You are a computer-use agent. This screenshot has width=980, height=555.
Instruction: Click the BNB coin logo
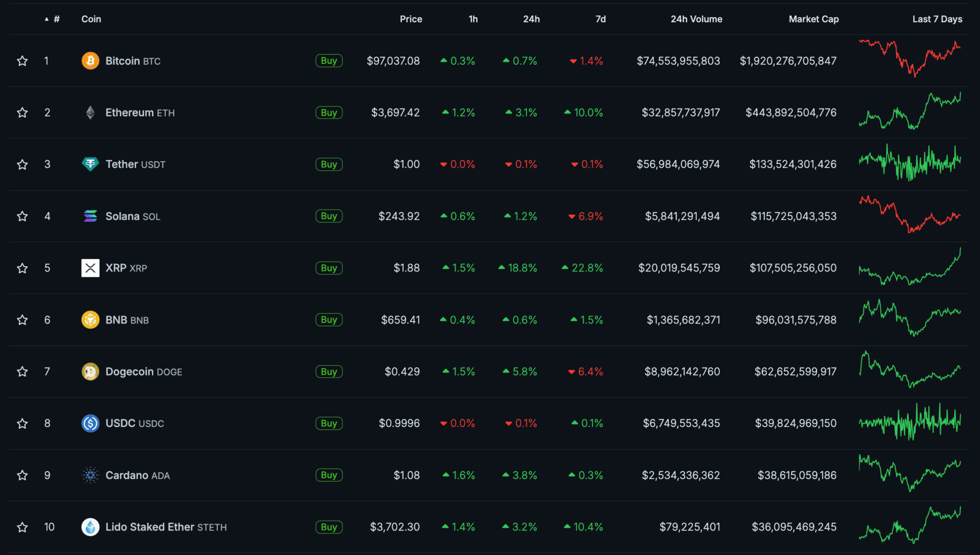tap(90, 320)
